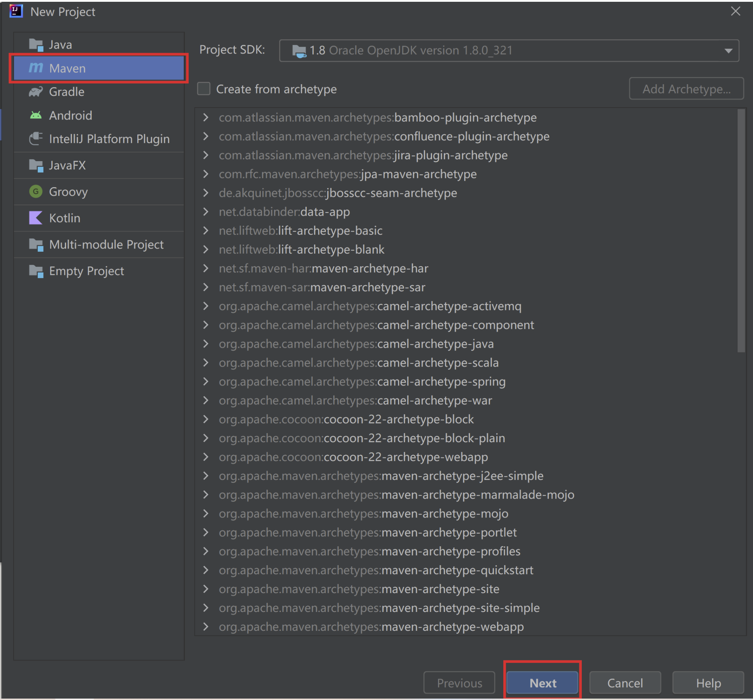
Task: Click the Multi-module Project folder icon
Action: 36,245
